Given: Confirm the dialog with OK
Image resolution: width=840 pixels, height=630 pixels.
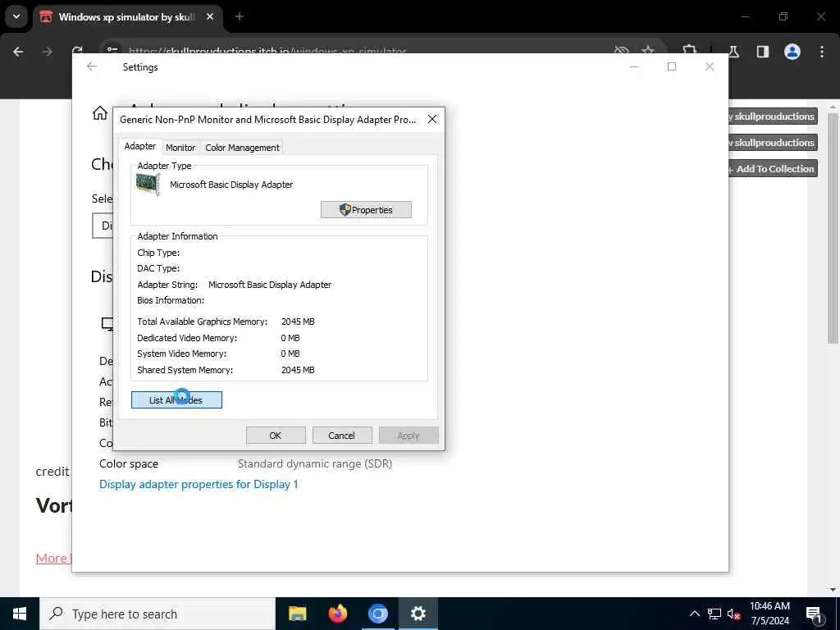Looking at the screenshot, I should click(x=276, y=436).
